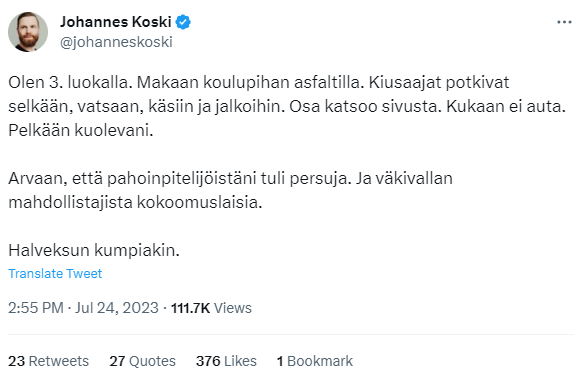
Task: Open Johannes Koski's profile avatar photo
Action: [28, 32]
